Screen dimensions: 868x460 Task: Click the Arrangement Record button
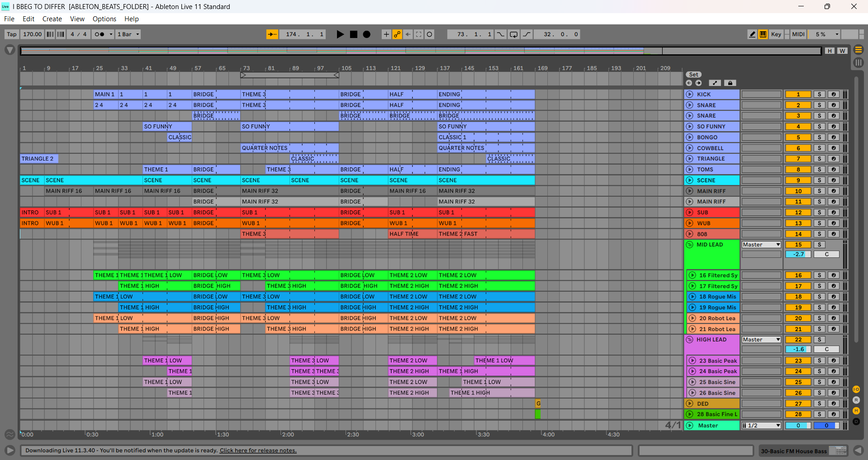367,34
